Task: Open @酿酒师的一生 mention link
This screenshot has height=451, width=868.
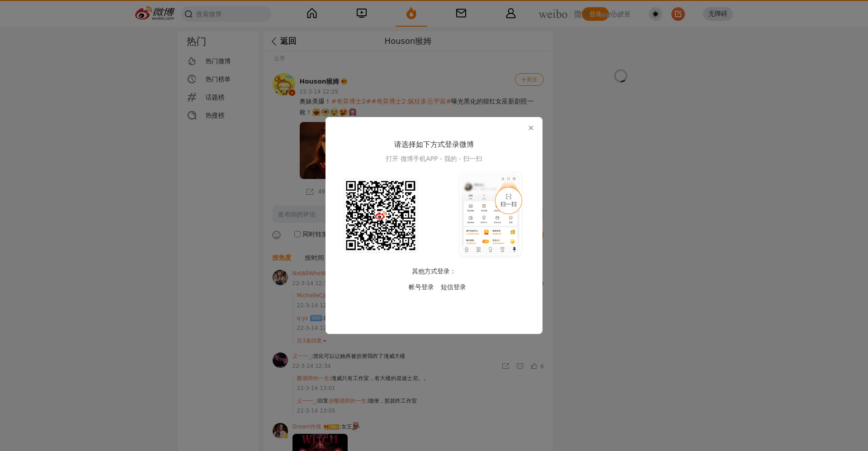Action: click(x=347, y=401)
